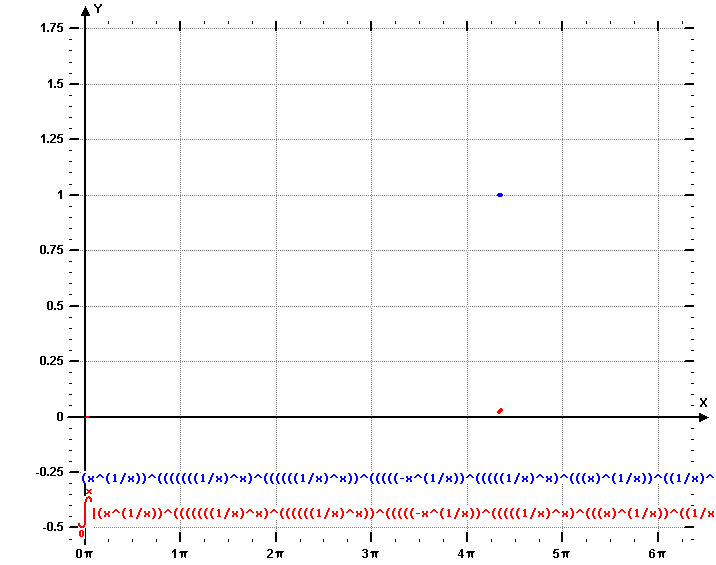716x565 pixels.
Task: Click the red marker at the origin
Action: click(86, 416)
